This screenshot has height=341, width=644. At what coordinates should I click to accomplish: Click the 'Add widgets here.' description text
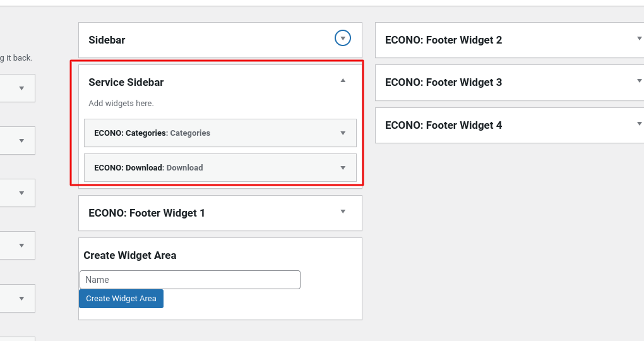(121, 103)
